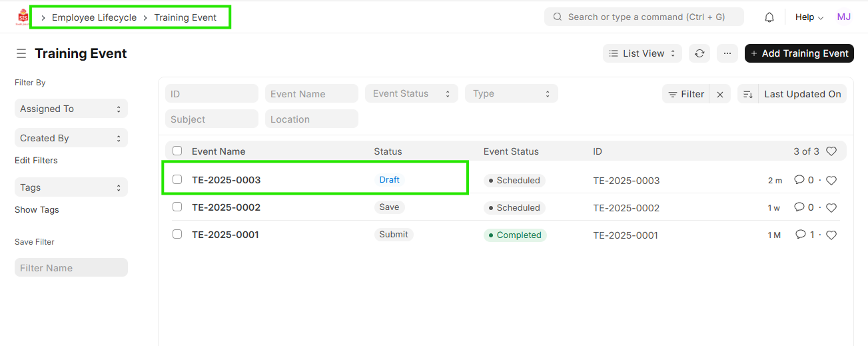Open the three-dot more options menu

tap(727, 53)
